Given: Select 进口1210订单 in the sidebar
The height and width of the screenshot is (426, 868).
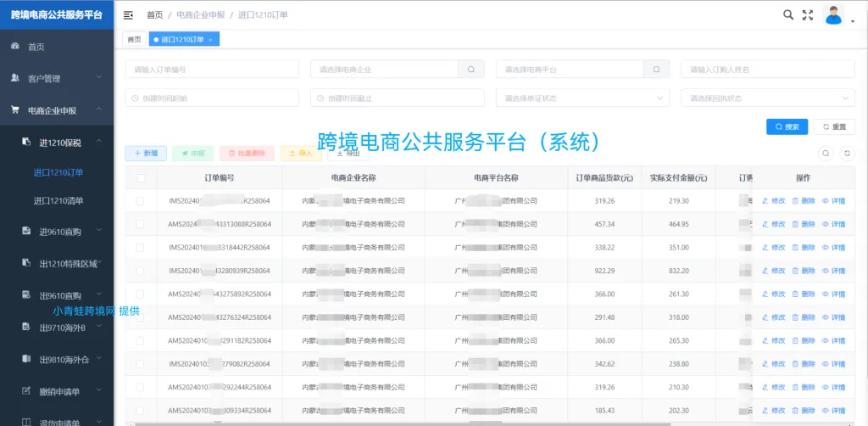Looking at the screenshot, I should click(58, 172).
